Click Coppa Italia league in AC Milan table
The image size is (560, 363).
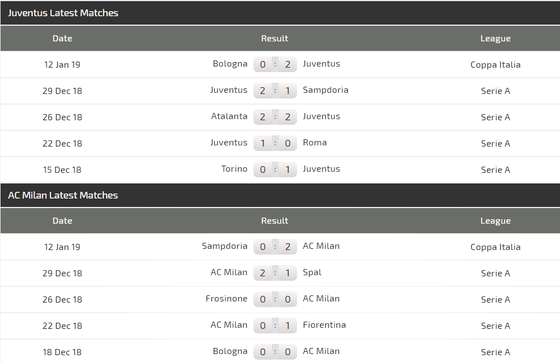click(x=495, y=247)
